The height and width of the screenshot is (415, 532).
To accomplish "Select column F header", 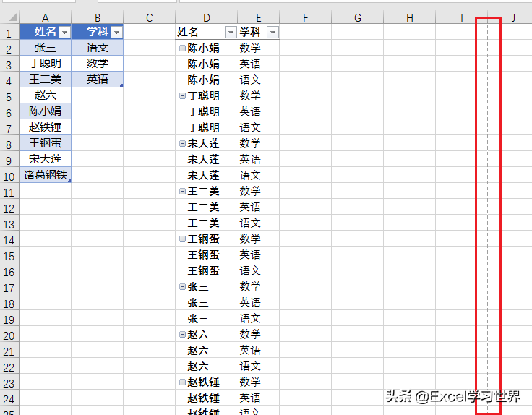I will (x=305, y=17).
